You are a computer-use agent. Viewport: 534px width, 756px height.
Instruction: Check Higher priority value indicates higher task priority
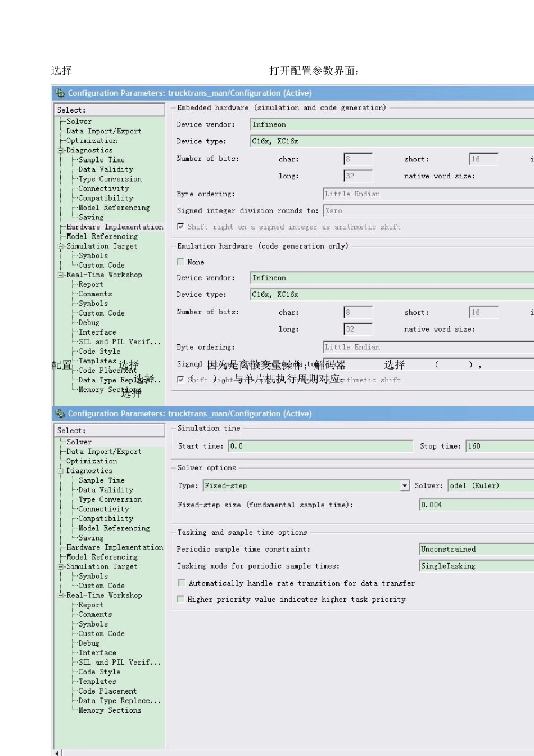(x=180, y=599)
